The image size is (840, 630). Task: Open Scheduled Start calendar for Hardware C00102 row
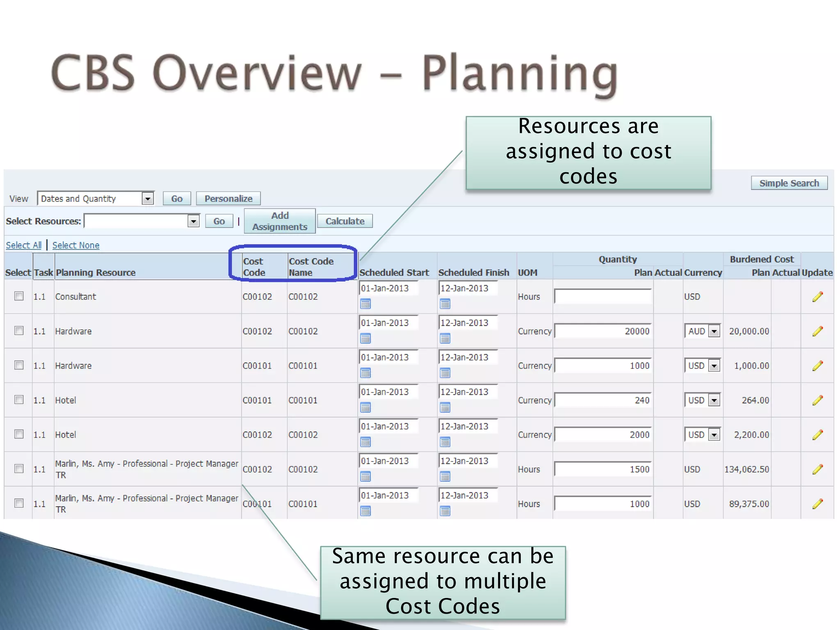(x=365, y=338)
